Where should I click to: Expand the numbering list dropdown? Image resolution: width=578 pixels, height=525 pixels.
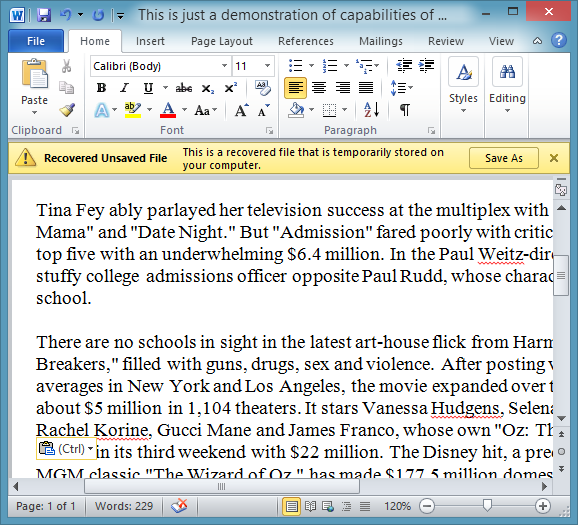[x=346, y=66]
